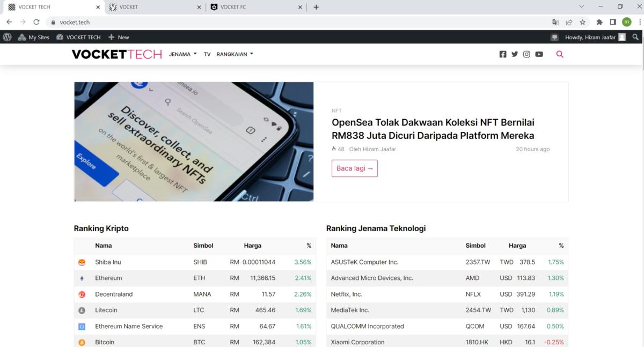
Task: Expand the JENAMA dropdown menu
Action: (182, 54)
